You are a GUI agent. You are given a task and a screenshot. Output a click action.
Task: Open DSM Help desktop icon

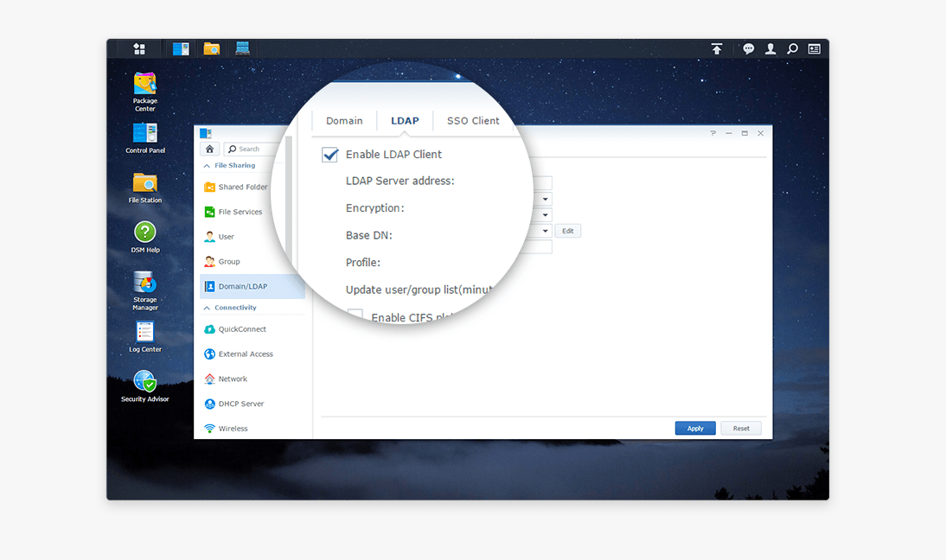144,237
